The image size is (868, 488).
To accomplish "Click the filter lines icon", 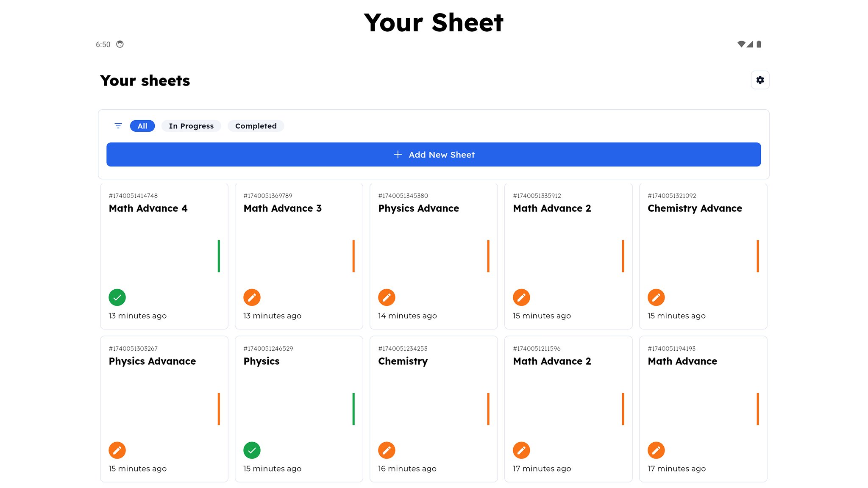I will coord(118,126).
